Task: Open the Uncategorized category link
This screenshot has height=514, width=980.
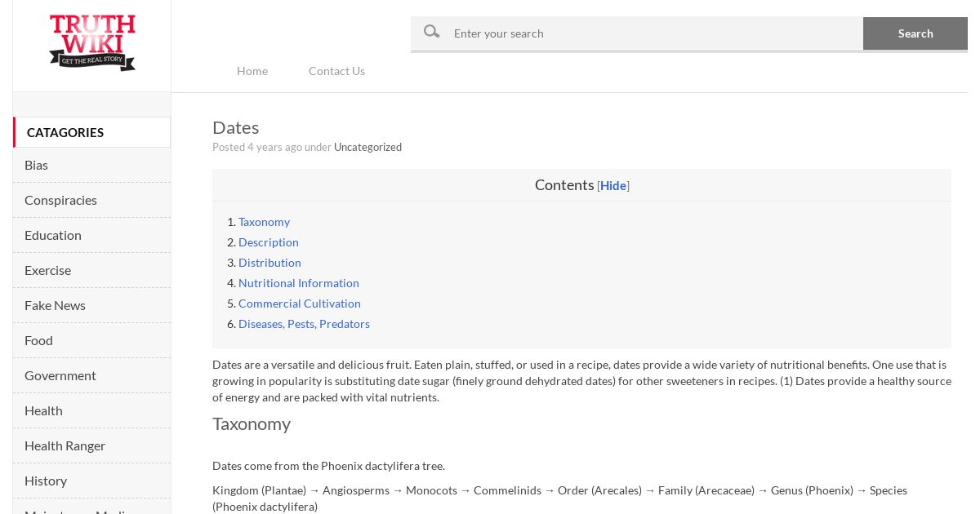Action: [x=367, y=147]
